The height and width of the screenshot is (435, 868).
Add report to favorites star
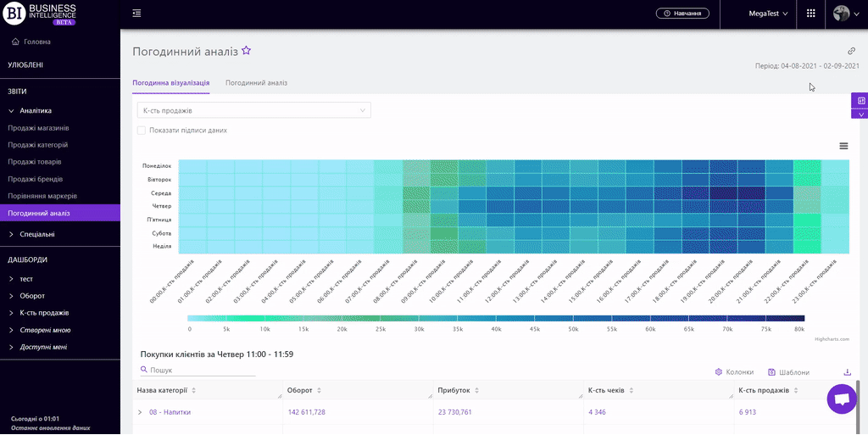click(247, 51)
